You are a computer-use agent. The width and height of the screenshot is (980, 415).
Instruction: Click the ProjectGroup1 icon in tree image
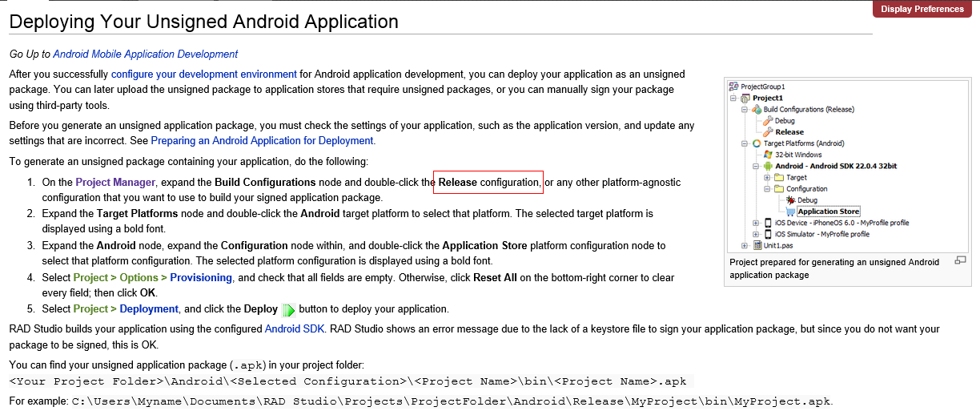(x=733, y=87)
